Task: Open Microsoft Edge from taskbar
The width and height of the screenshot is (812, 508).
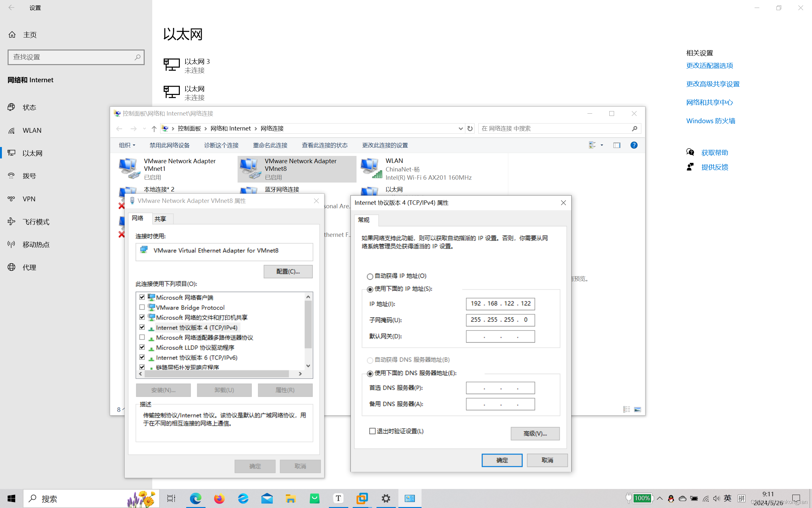Action: pos(196,498)
